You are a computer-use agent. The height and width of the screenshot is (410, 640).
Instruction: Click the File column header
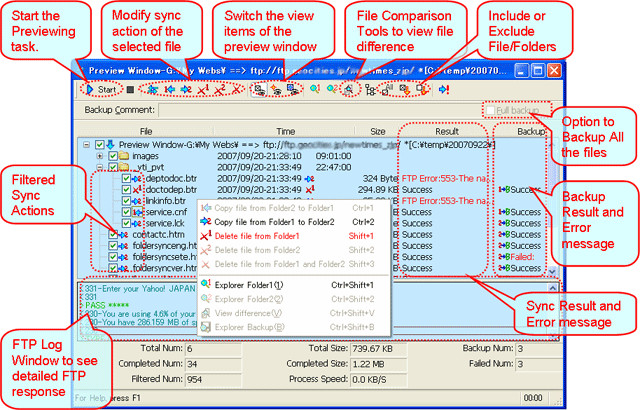pyautogui.click(x=146, y=131)
